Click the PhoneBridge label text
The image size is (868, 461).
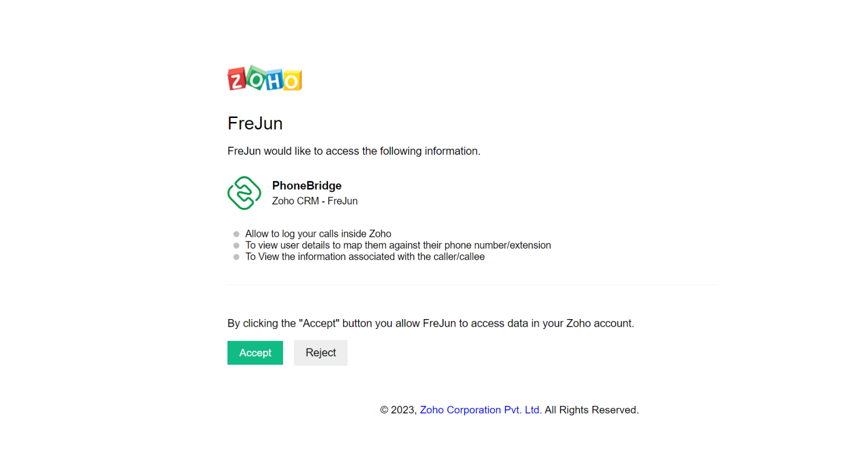(307, 185)
